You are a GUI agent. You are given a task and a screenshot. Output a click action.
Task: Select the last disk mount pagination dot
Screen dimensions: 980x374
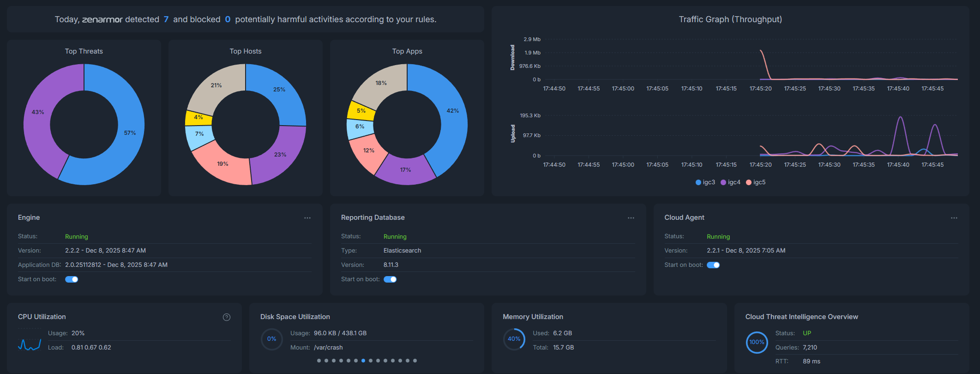point(415,361)
